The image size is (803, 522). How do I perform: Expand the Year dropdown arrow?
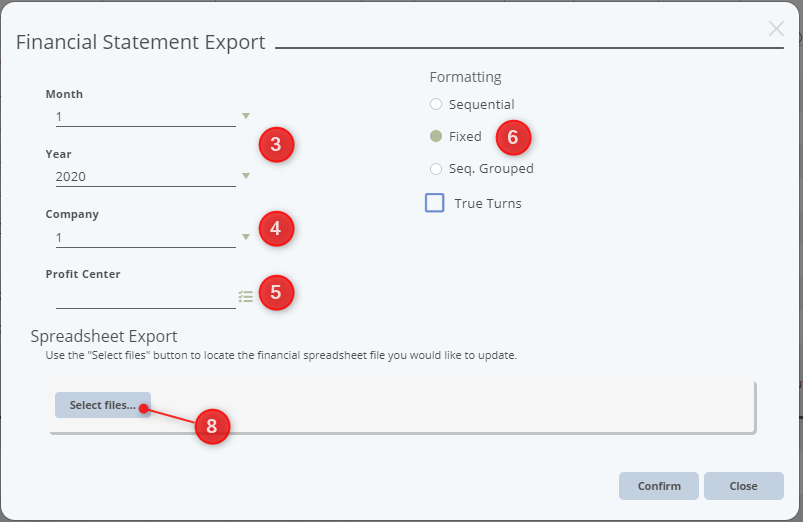coord(246,177)
